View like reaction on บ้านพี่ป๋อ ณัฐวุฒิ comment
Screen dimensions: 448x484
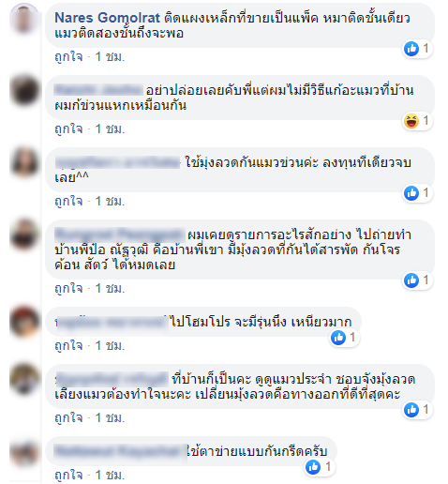[x=417, y=280]
